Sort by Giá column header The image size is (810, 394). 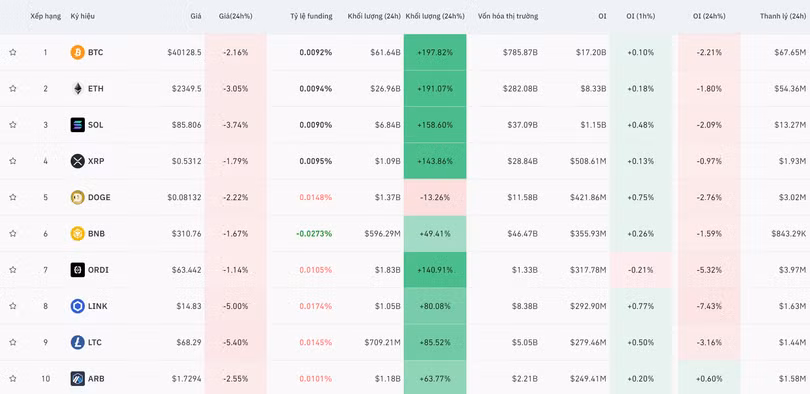click(196, 16)
